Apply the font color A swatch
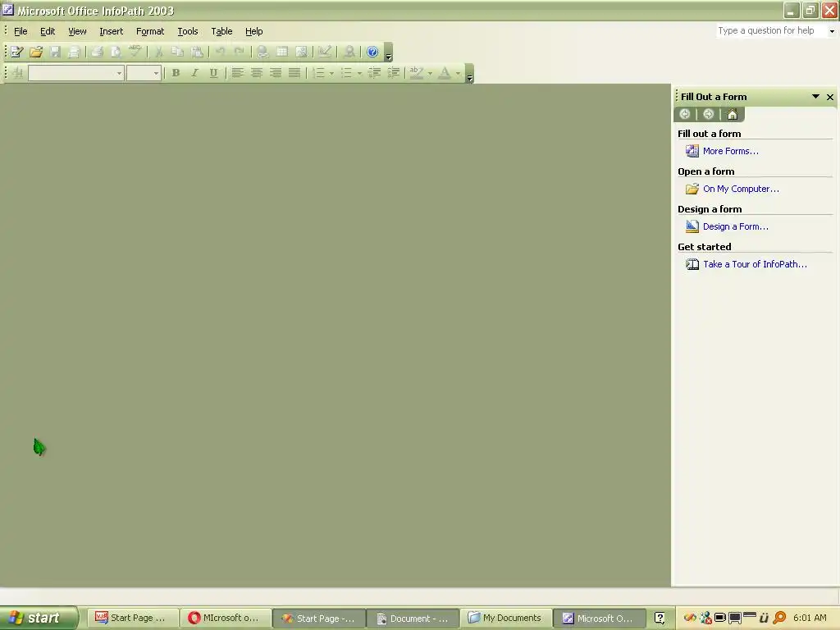The height and width of the screenshot is (630, 840). tap(445, 73)
